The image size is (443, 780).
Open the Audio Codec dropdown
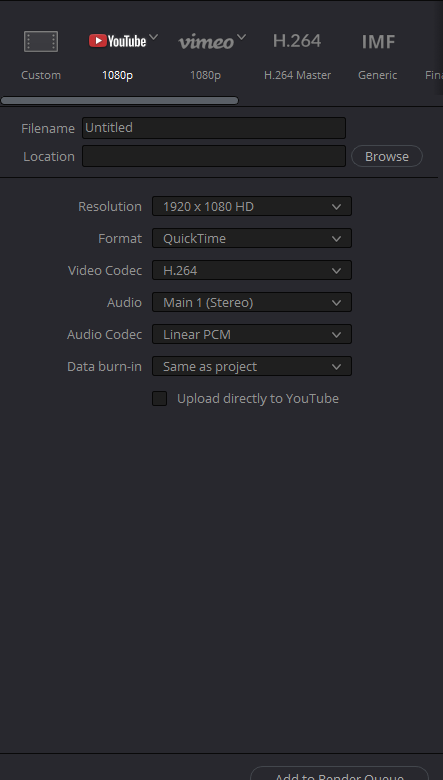(252, 334)
